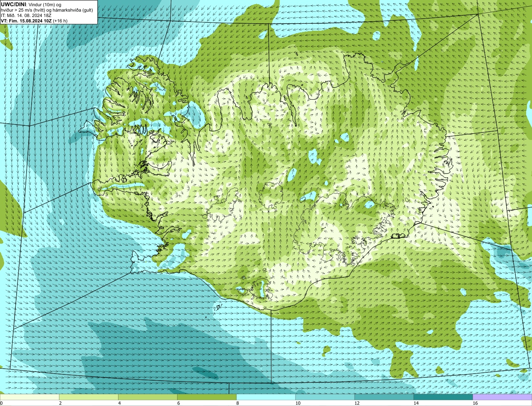Click the 4–6 m/s green legend segment
Screen dimensions: 532x406
coord(148,397)
